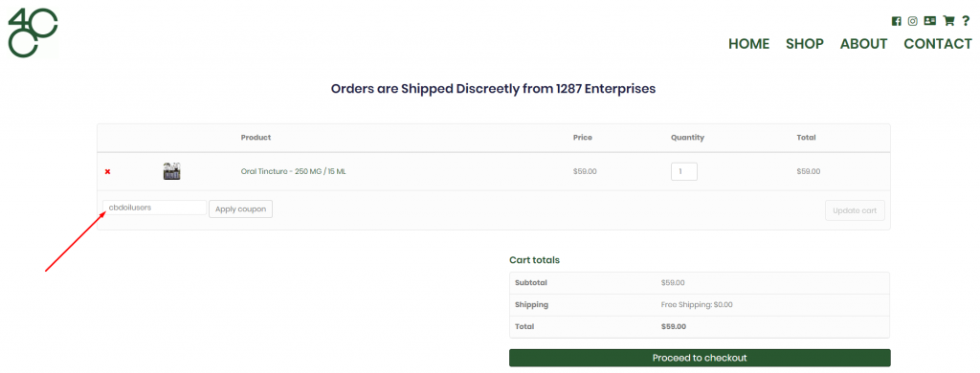
Task: Open the question mark help icon
Action: (x=966, y=21)
